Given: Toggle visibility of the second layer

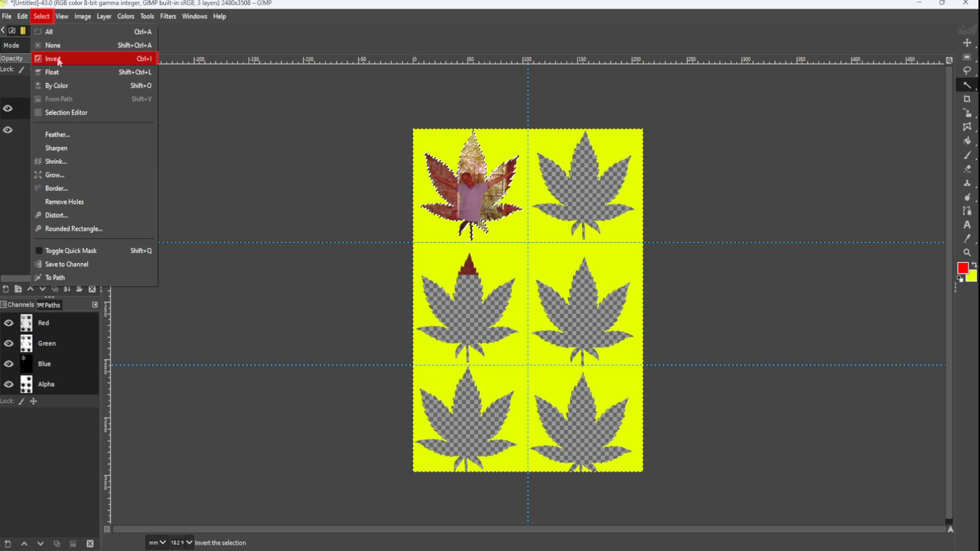Looking at the screenshot, I should pos(8,130).
